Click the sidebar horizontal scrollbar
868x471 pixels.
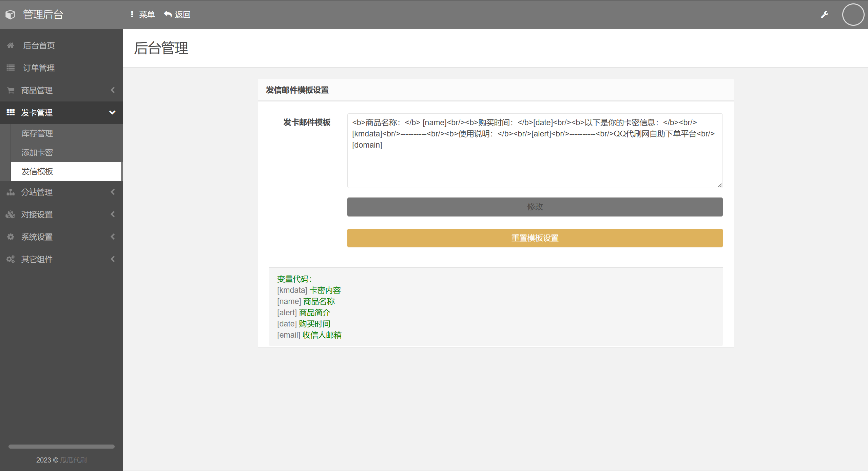tap(61, 447)
